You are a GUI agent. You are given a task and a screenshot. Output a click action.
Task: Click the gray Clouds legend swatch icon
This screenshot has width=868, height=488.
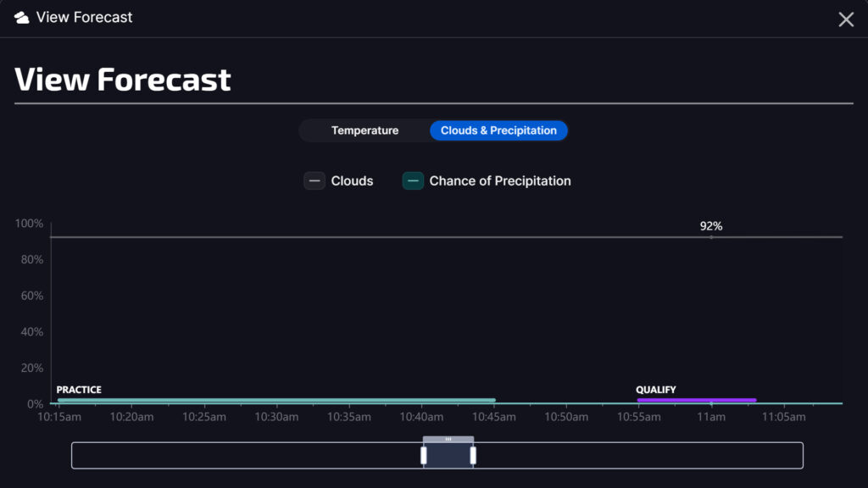[314, 180]
